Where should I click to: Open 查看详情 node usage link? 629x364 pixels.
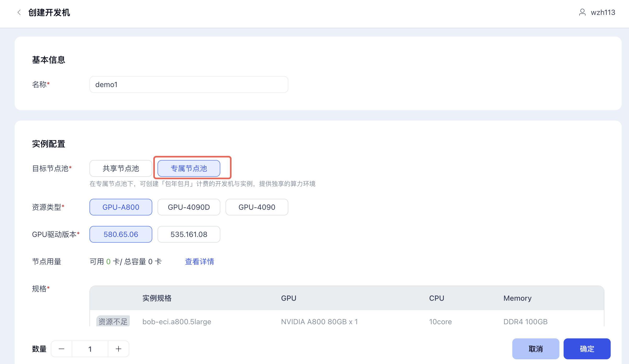point(199,261)
